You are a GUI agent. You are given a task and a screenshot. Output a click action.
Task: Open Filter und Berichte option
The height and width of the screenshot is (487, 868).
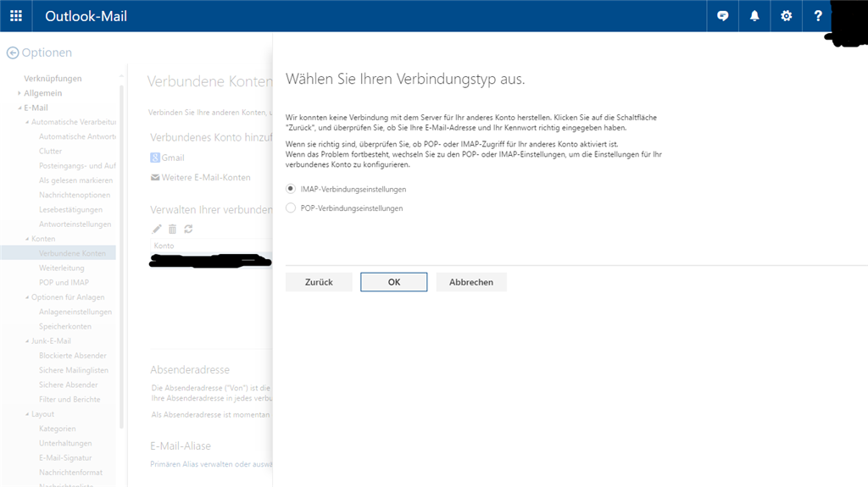coord(70,400)
